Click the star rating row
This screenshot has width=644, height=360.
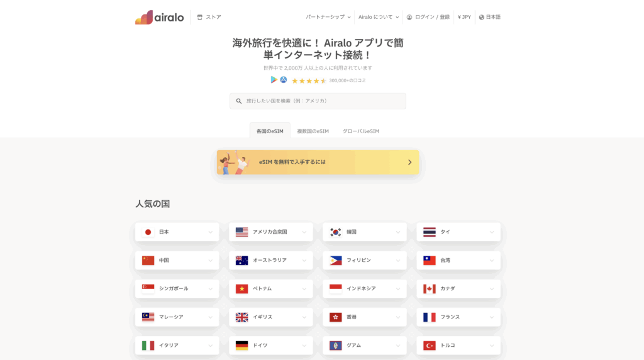pos(309,81)
